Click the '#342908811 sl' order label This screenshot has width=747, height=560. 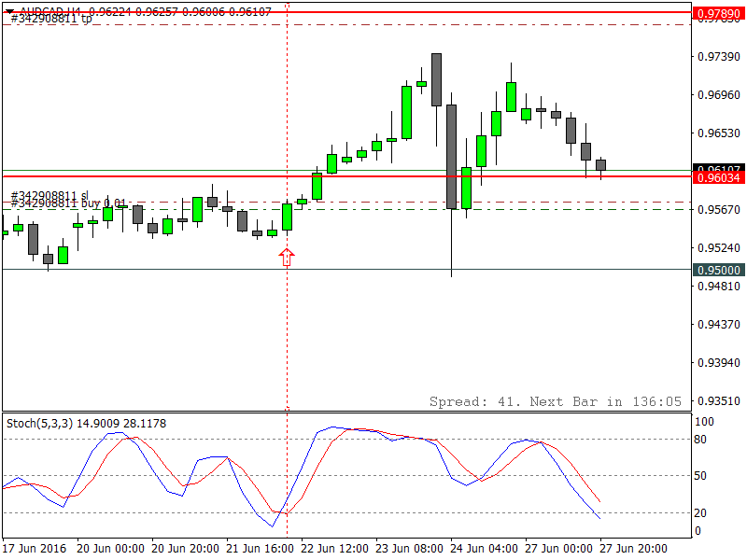coord(49,196)
